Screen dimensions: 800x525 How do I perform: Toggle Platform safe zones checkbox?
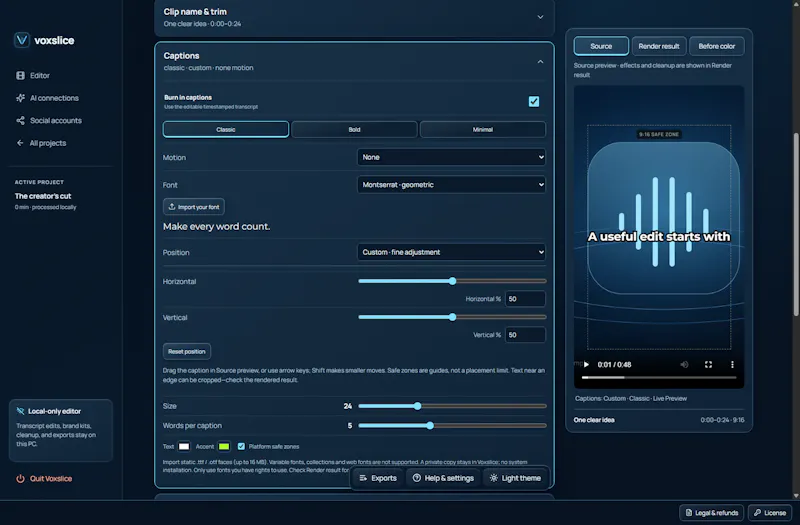(241, 446)
